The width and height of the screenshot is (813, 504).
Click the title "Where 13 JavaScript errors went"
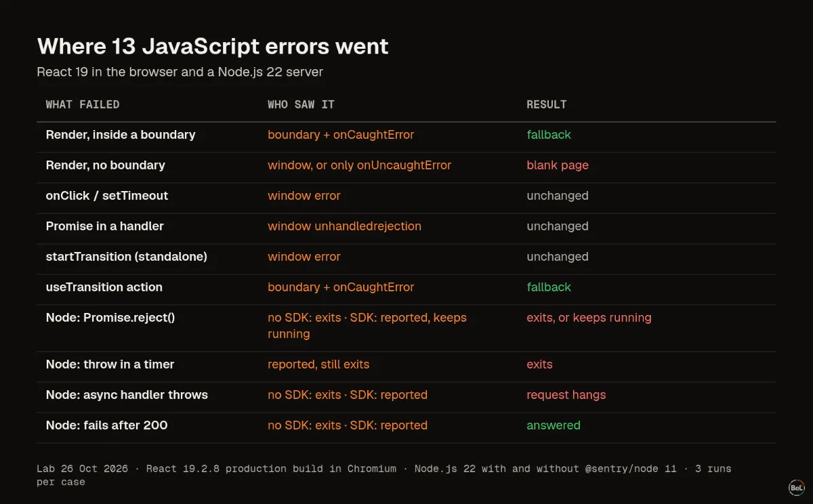(x=213, y=46)
